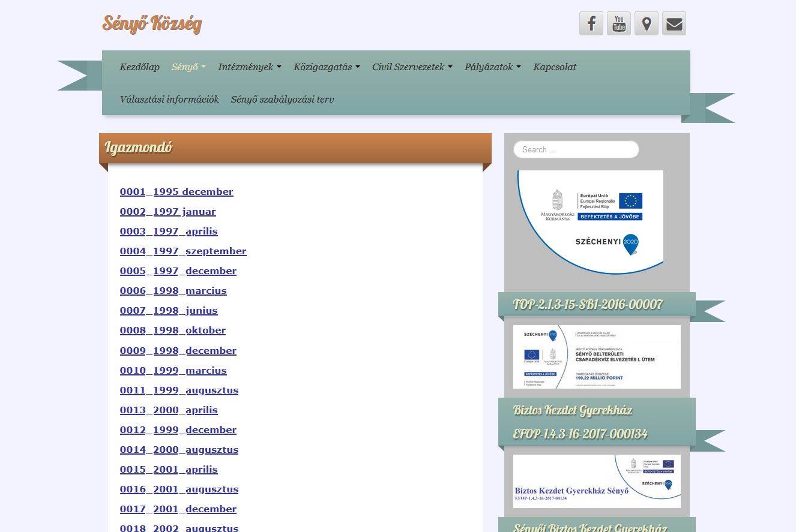
Task: Open the 0012_1999_december issue link
Action: coord(178,430)
